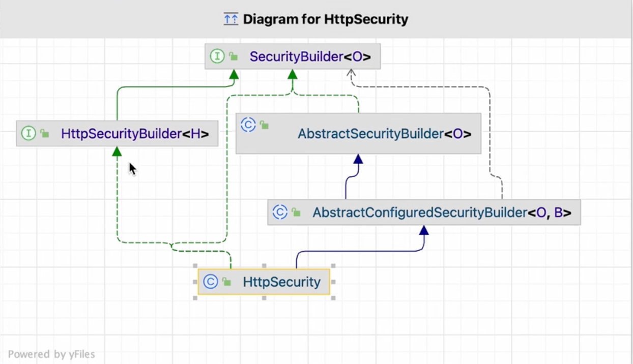Click the diagram icon in the title bar
633x364 pixels.
231,19
